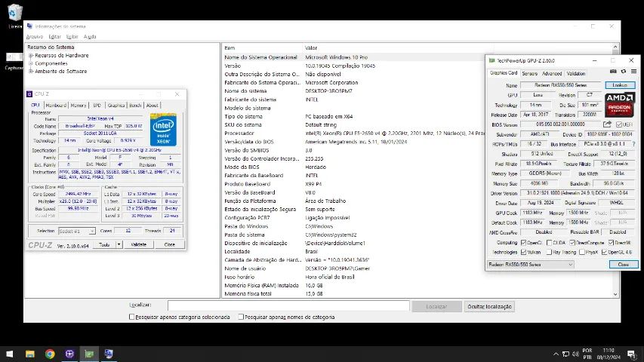Open CPU-Z Tools dropdown arrow
644x362 pixels.
(x=119, y=244)
